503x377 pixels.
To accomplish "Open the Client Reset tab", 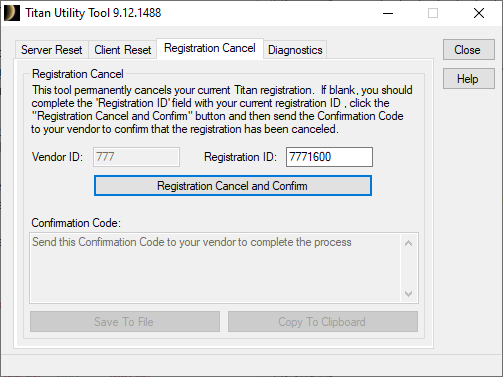I will tap(122, 50).
